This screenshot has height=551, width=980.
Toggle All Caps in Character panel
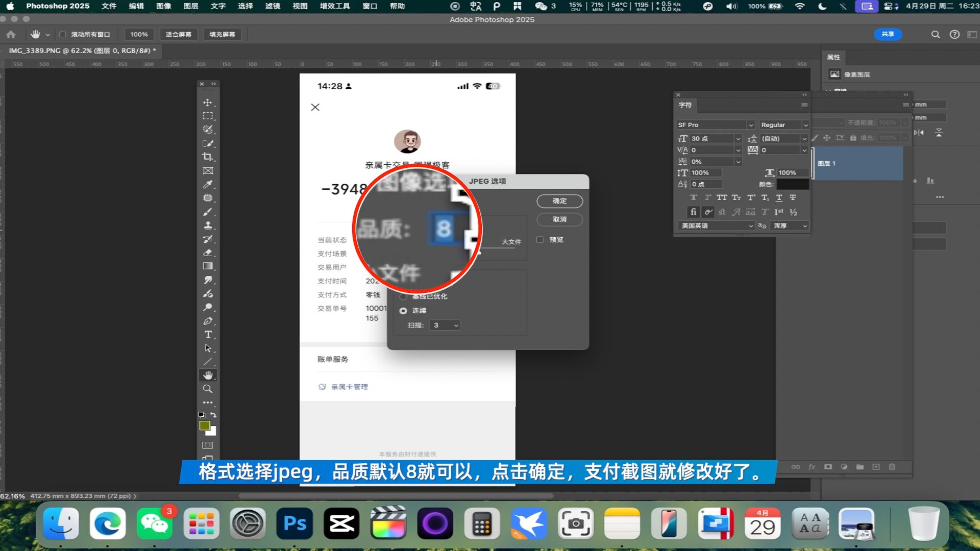pos(722,197)
